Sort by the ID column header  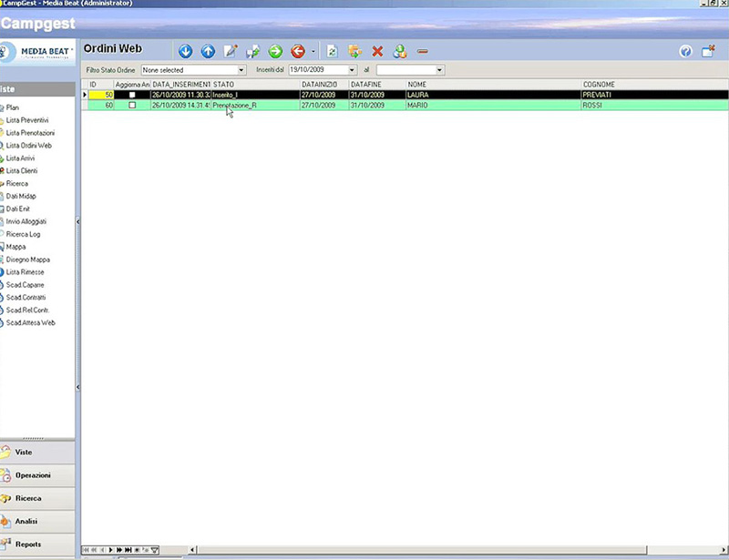coord(101,85)
